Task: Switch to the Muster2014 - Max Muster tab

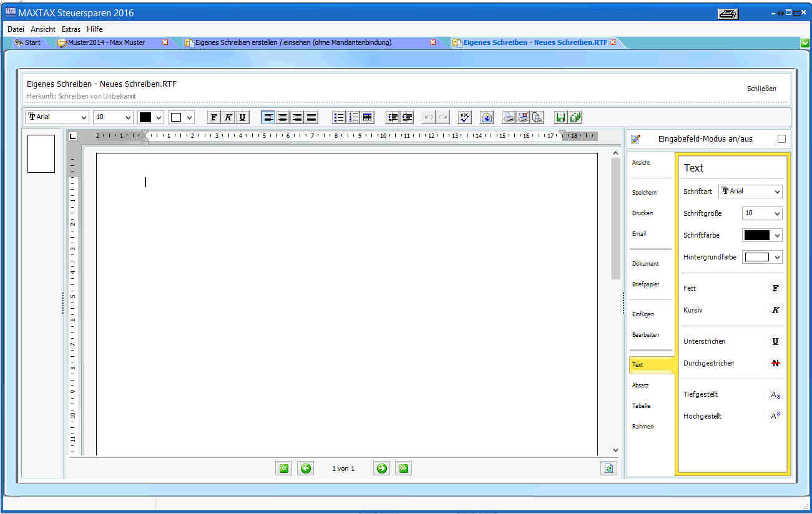Action: pos(106,42)
